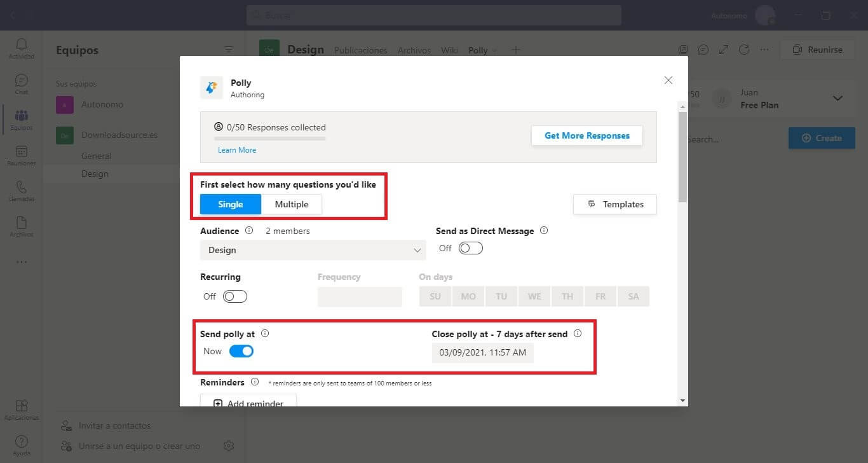868x463 pixels.
Task: Click the Add reminder button
Action: pos(248,401)
